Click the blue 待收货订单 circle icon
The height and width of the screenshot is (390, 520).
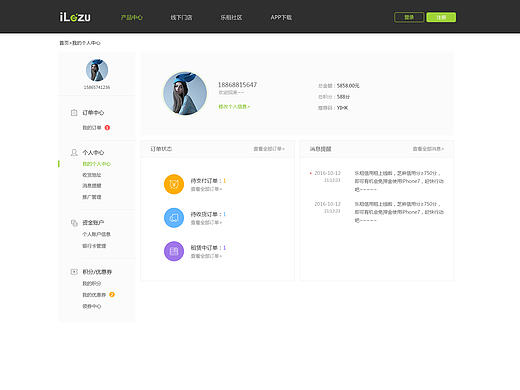174,218
